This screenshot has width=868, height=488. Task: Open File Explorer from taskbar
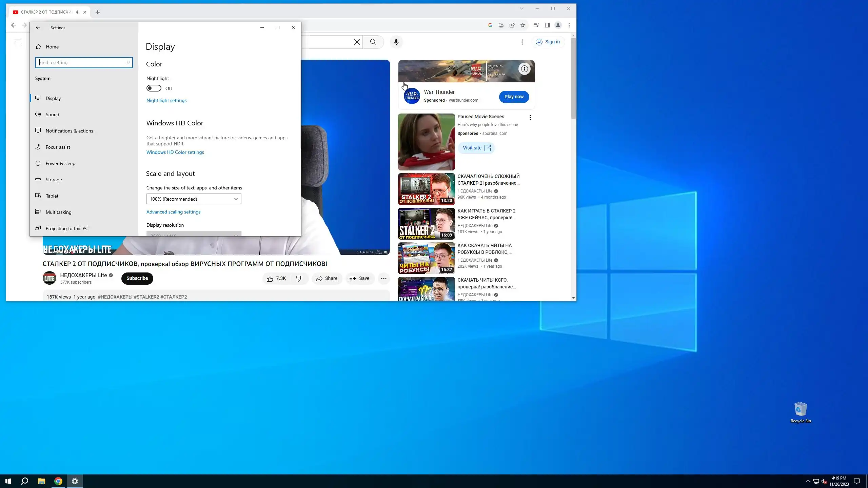click(41, 481)
